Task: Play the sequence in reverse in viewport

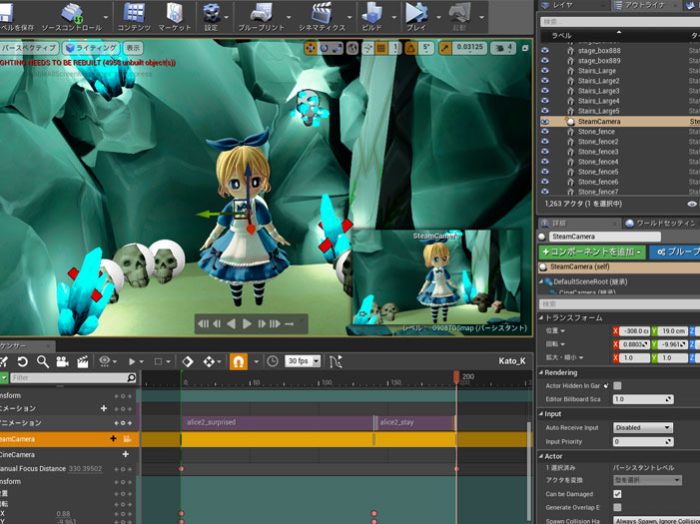Action: (231, 324)
